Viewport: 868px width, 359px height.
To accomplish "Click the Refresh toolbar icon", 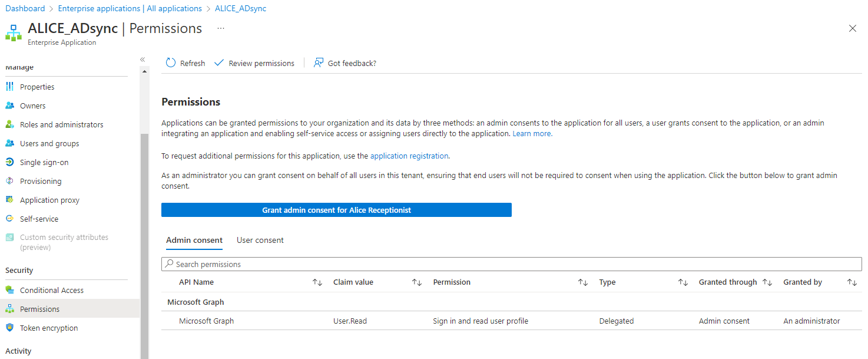I will [171, 63].
